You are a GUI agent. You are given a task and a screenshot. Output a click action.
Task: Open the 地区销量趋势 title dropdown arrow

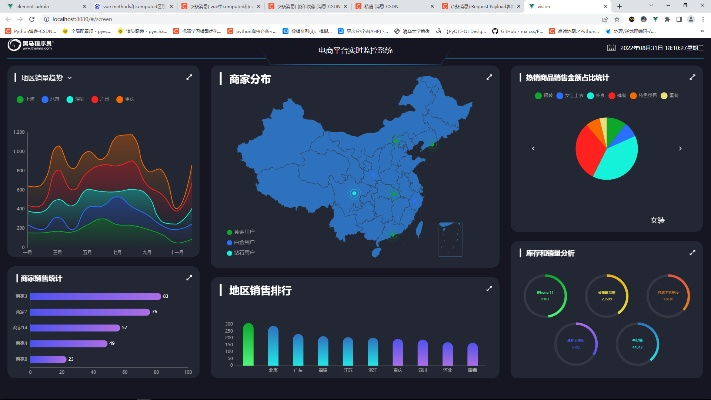coord(69,78)
